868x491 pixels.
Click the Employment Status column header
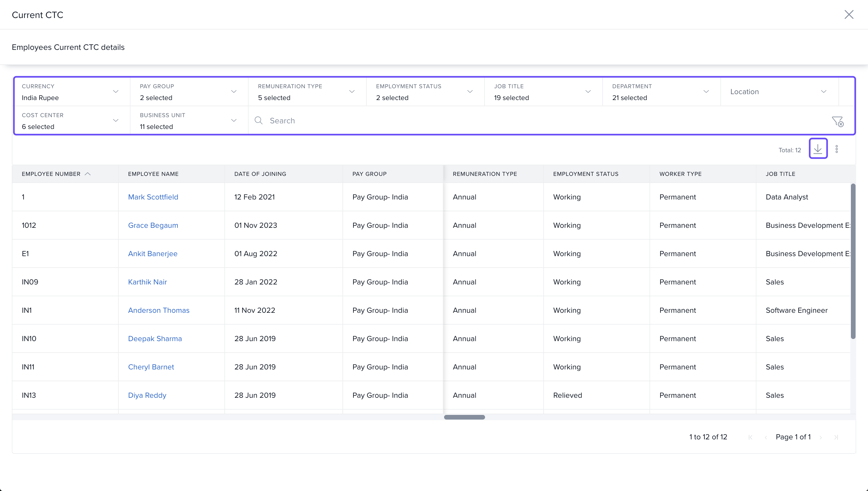pyautogui.click(x=586, y=174)
